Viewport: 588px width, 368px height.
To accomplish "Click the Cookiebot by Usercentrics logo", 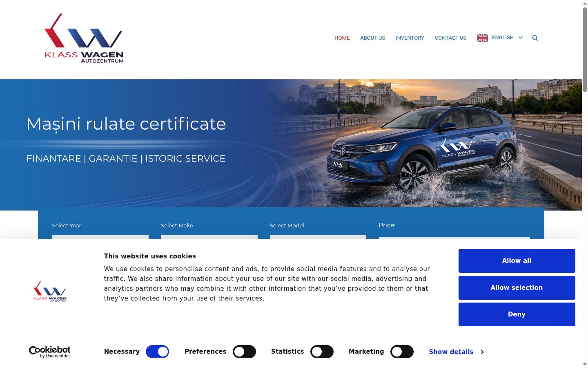I will click(50, 352).
